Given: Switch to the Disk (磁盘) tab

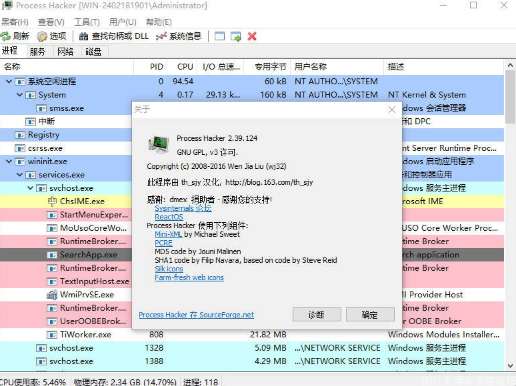Looking at the screenshot, I should [x=93, y=51].
